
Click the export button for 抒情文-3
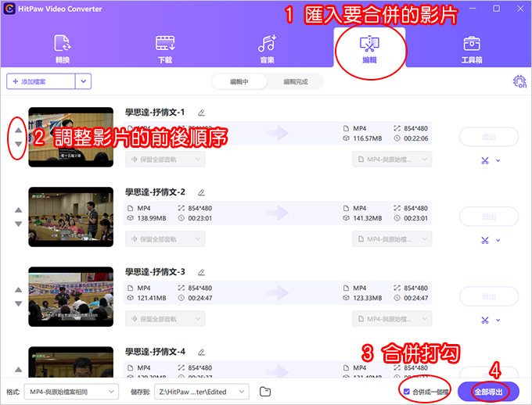489,296
